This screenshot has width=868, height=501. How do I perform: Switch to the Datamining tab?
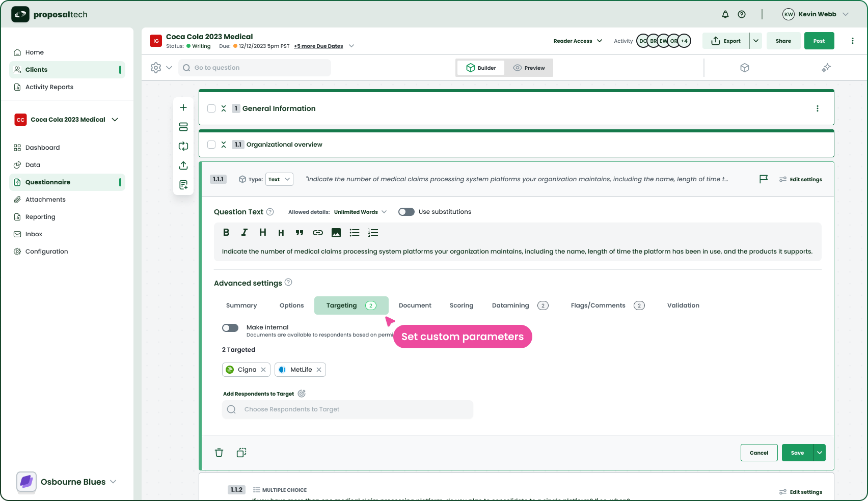click(520, 305)
